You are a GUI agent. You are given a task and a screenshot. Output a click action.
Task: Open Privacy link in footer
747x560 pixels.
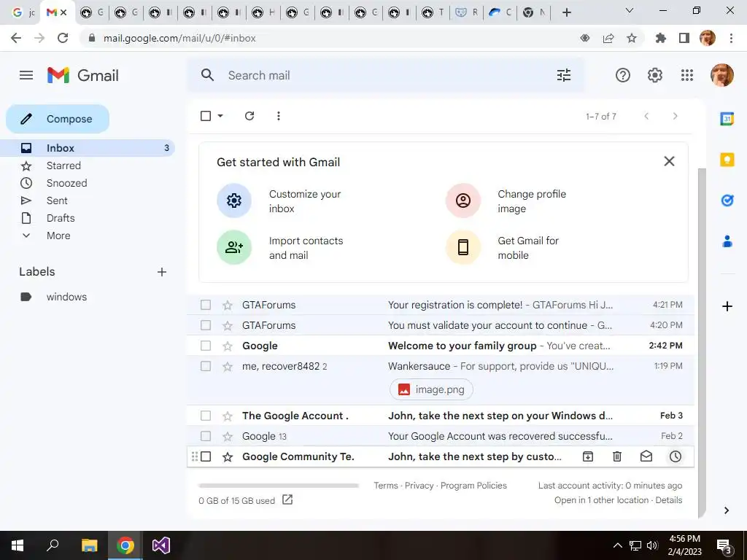point(419,485)
